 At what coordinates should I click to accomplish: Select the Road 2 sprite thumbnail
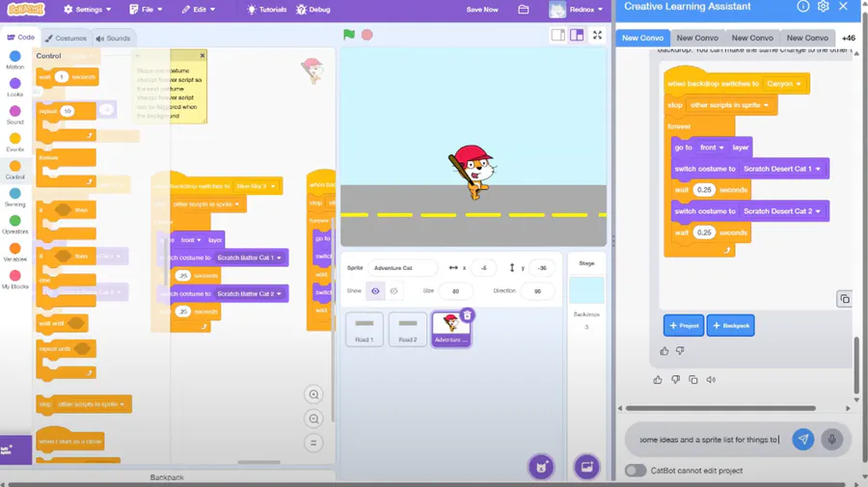coord(408,329)
